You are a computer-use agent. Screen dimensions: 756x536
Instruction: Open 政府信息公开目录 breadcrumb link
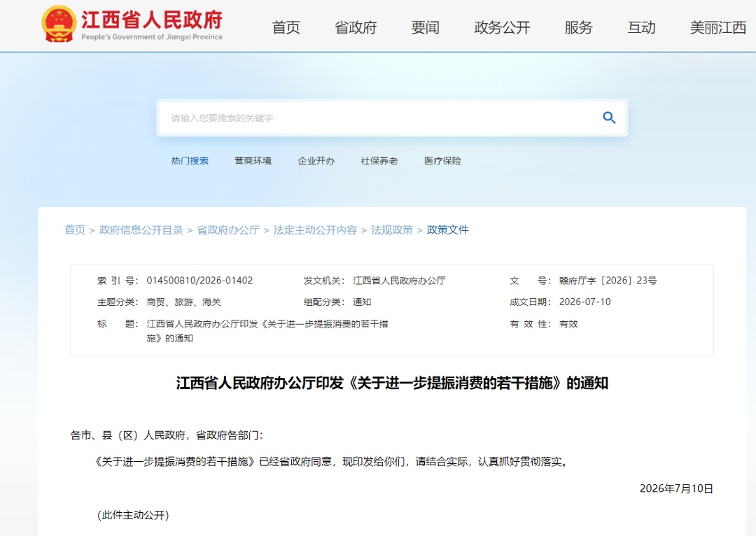(141, 230)
